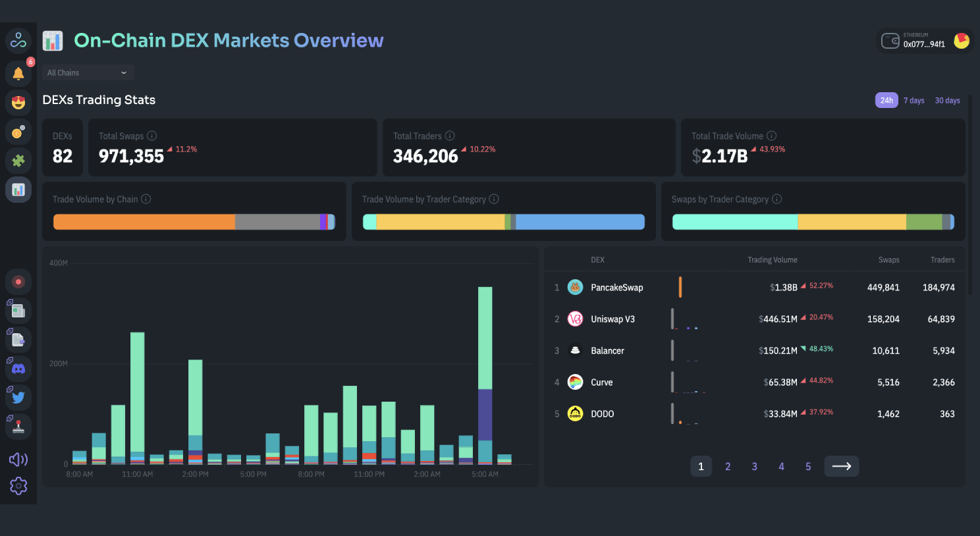The height and width of the screenshot is (536, 980).
Task: Open the Twitter link in sidebar
Action: [18, 397]
